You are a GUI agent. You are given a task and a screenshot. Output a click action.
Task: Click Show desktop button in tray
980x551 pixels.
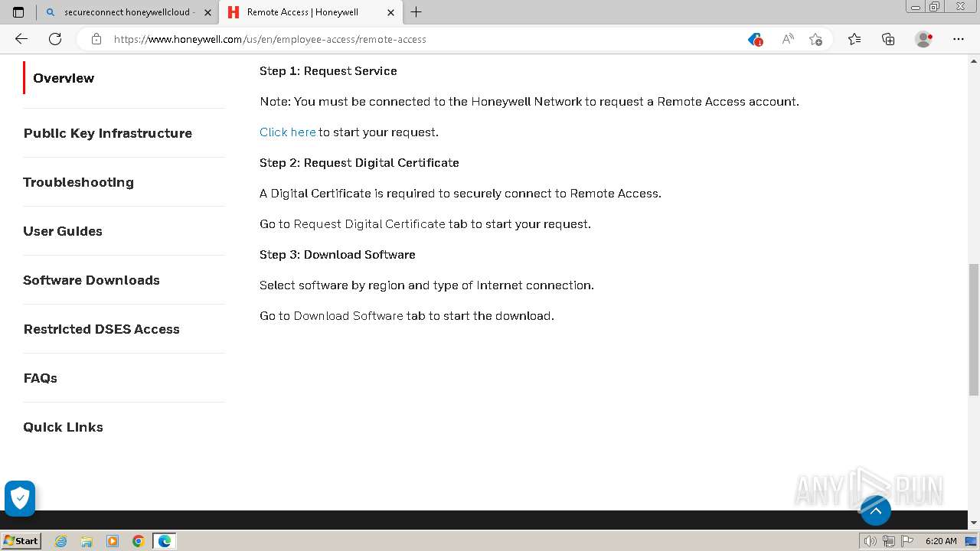click(x=972, y=541)
